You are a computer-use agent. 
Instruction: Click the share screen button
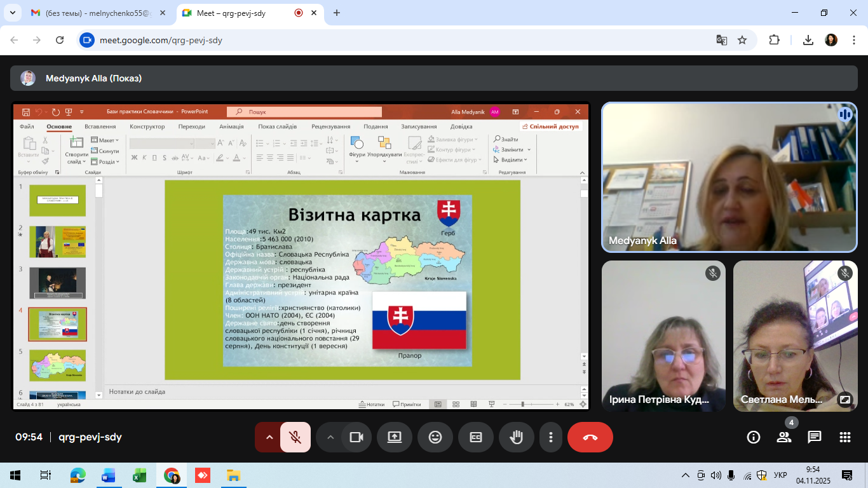coord(395,437)
